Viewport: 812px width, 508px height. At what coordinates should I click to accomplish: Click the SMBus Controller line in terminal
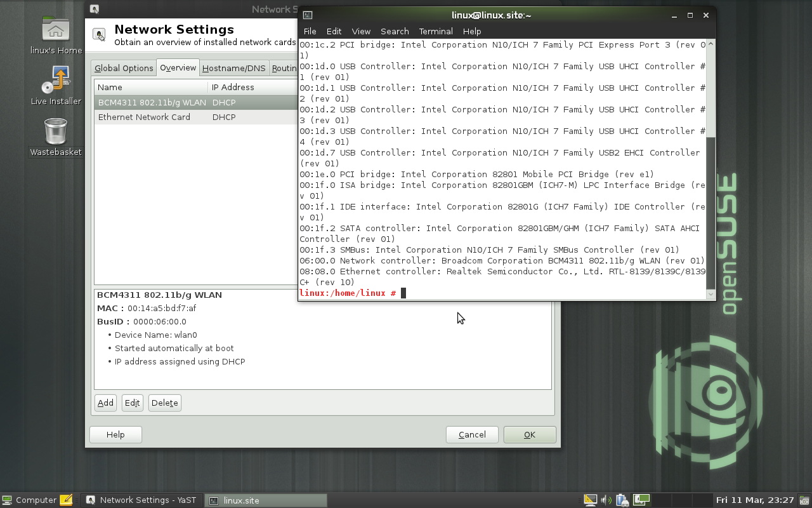pyautogui.click(x=489, y=250)
